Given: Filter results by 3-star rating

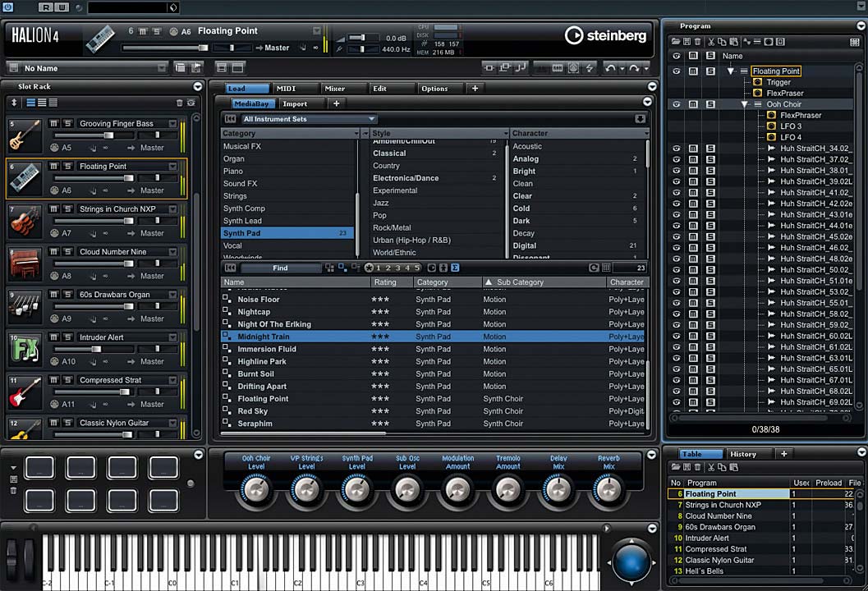Looking at the screenshot, I should point(397,268).
